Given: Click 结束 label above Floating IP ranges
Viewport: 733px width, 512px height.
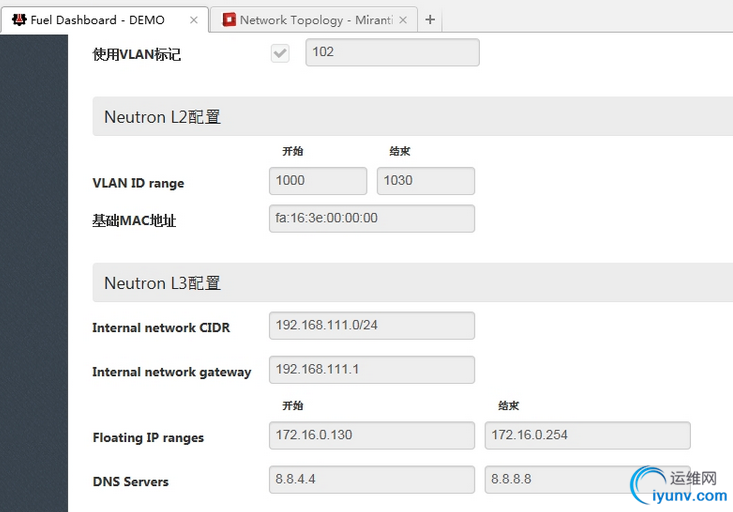Looking at the screenshot, I should [509, 405].
